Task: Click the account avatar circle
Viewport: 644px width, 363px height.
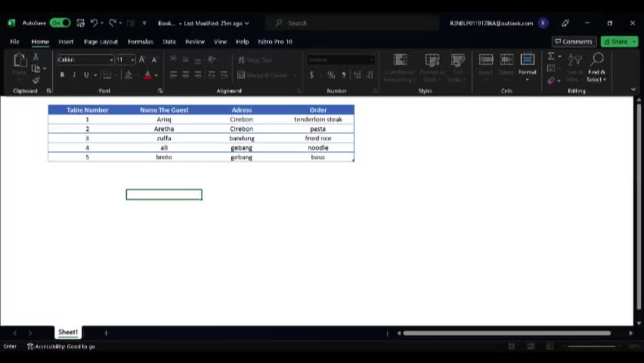Action: tap(543, 23)
